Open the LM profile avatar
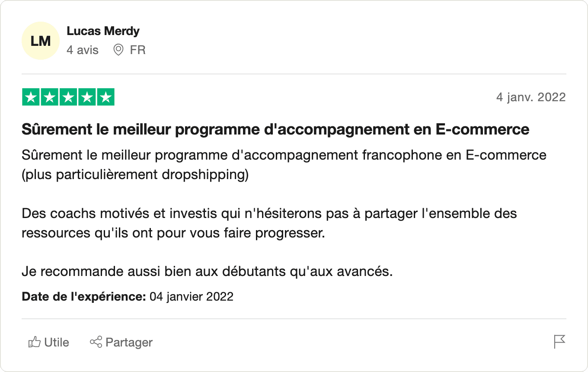Image resolution: width=588 pixels, height=372 pixels. click(41, 41)
